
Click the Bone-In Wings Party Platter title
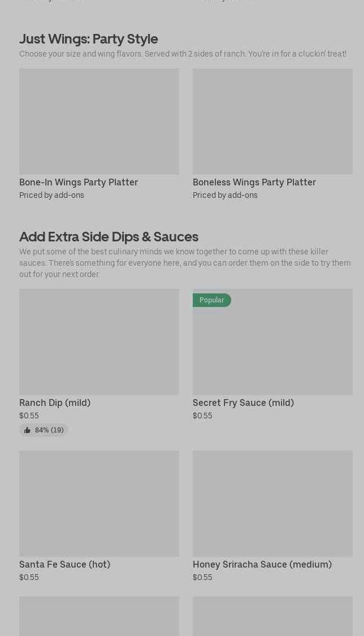[x=79, y=182]
